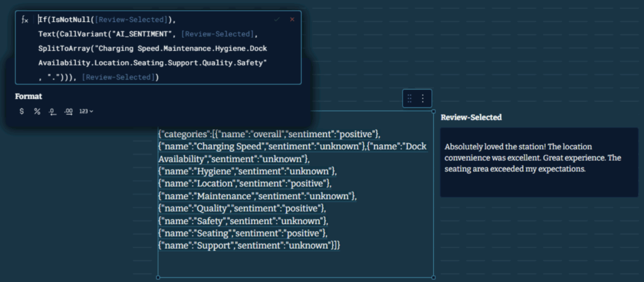Apply currency format with the dollar icon
The image size is (644, 282).
tap(22, 111)
